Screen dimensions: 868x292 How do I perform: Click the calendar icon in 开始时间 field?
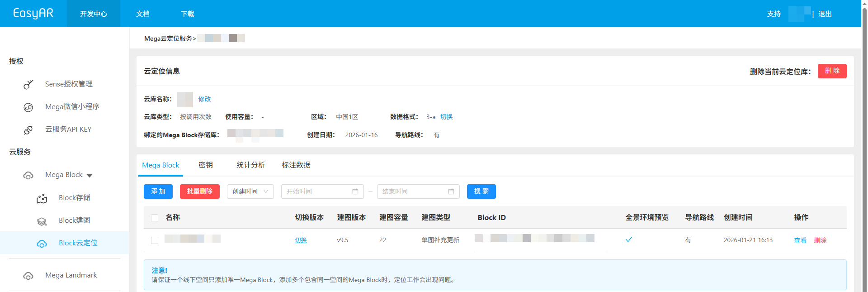tap(355, 191)
